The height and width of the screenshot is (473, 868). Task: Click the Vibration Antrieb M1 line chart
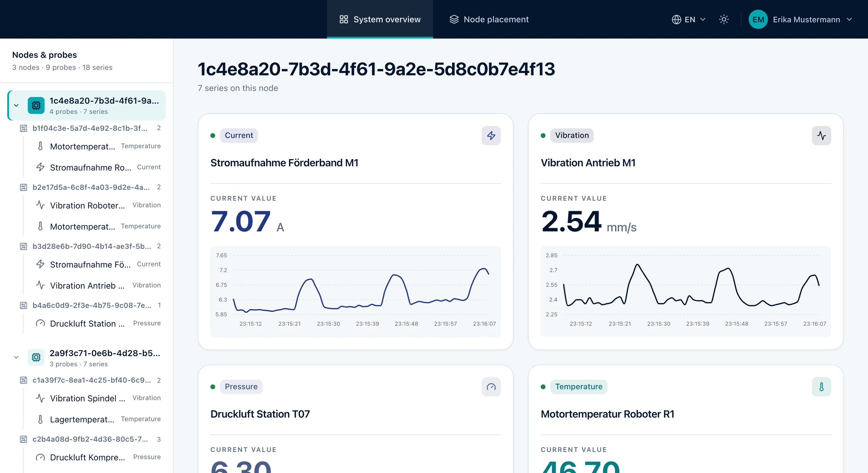coord(686,291)
